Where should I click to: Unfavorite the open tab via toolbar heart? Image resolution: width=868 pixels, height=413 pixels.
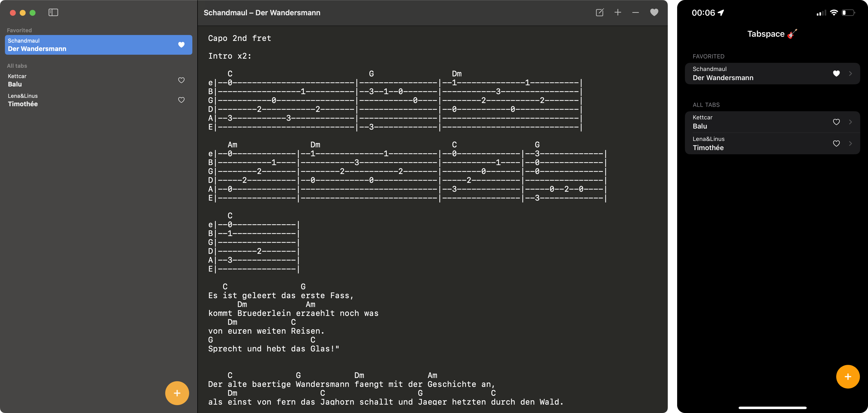click(x=654, y=13)
